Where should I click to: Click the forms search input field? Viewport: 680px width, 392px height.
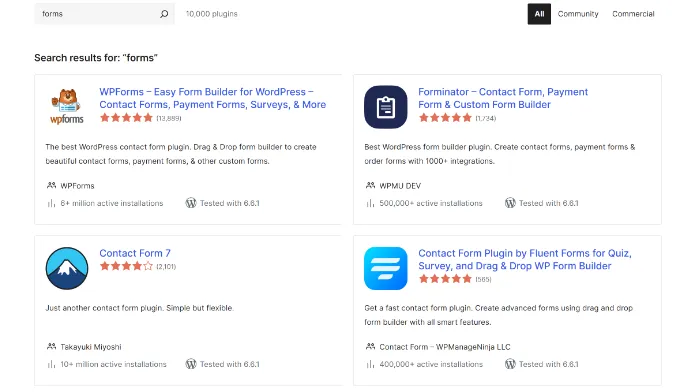104,14
